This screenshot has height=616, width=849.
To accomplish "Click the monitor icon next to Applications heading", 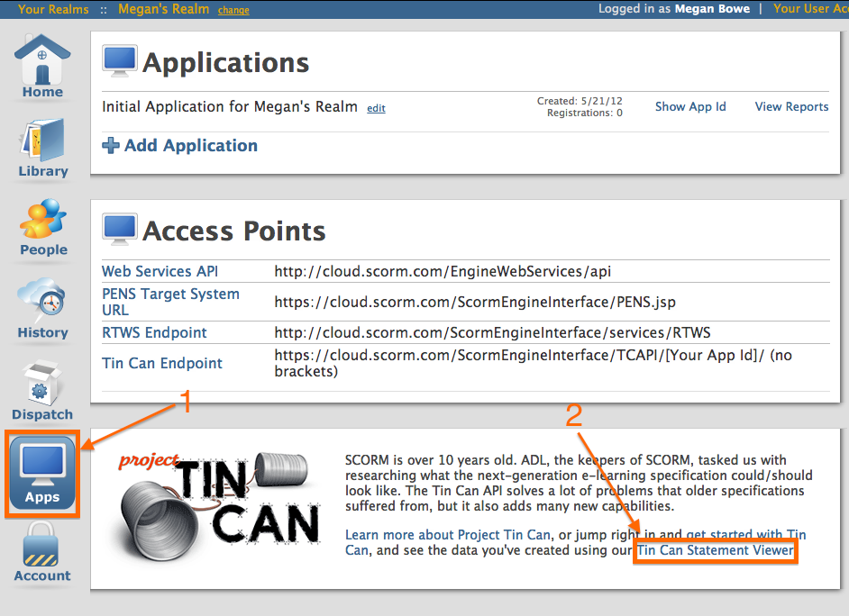I will click(119, 60).
